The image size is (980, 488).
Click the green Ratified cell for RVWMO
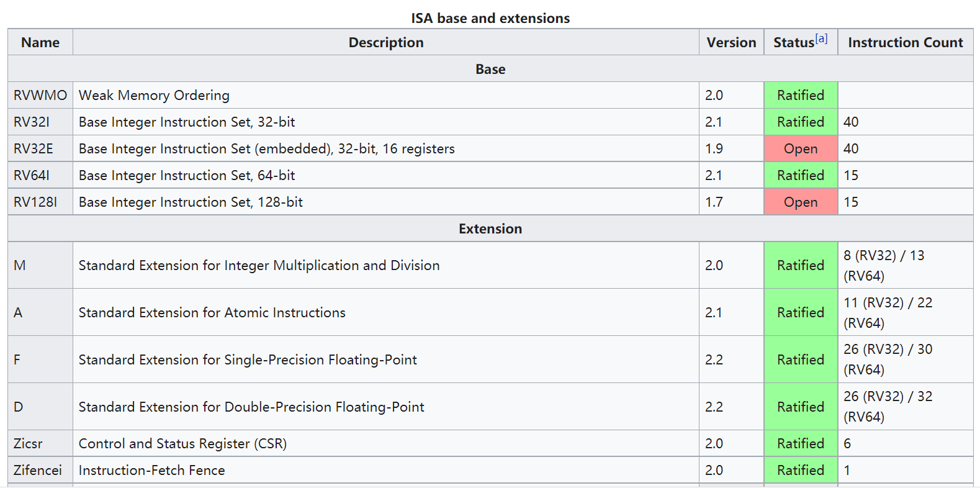[x=800, y=96]
